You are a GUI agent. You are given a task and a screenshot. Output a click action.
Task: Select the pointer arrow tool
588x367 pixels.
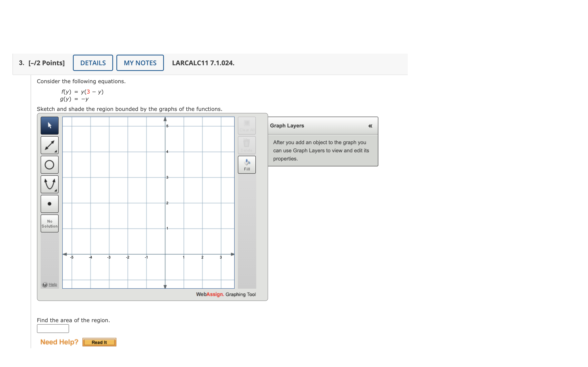[49, 125]
